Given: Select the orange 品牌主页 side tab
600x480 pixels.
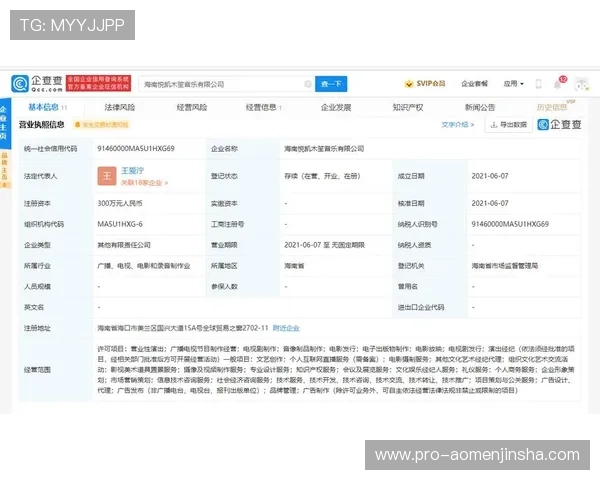Looking at the screenshot, I should [5, 169].
